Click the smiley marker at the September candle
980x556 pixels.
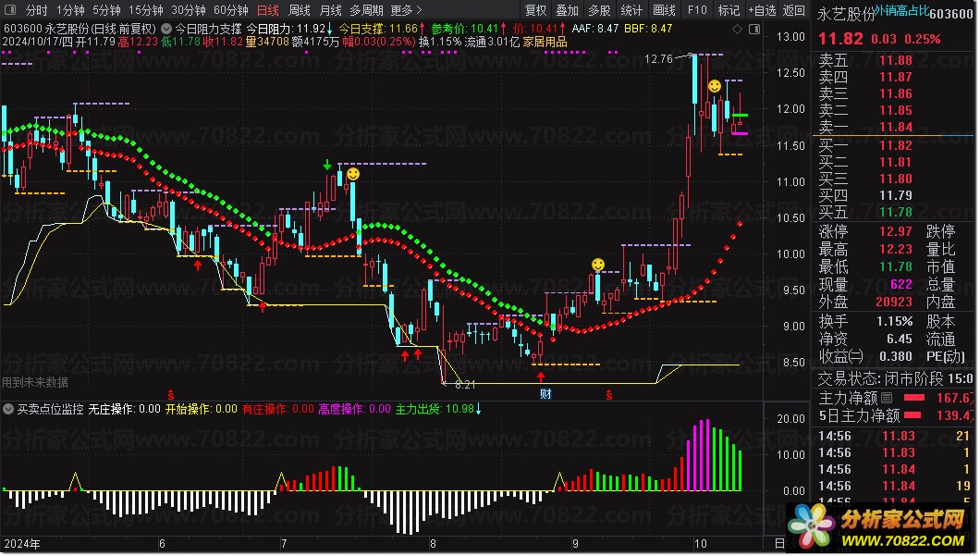[x=598, y=265]
